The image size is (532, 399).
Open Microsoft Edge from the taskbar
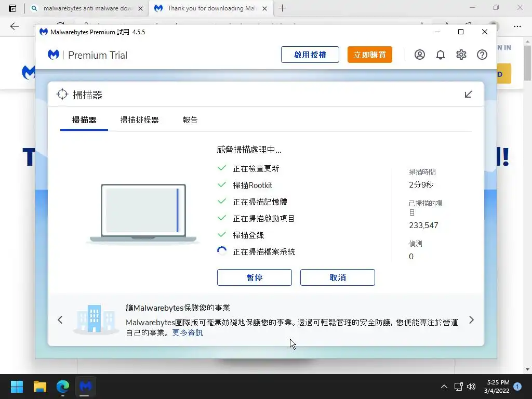(x=63, y=387)
